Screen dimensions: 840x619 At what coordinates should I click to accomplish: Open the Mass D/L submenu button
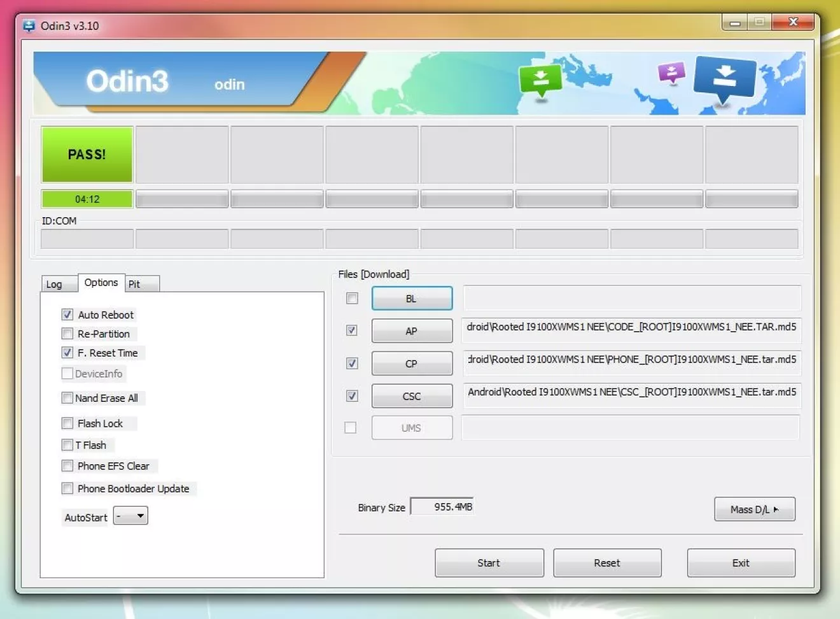click(755, 509)
